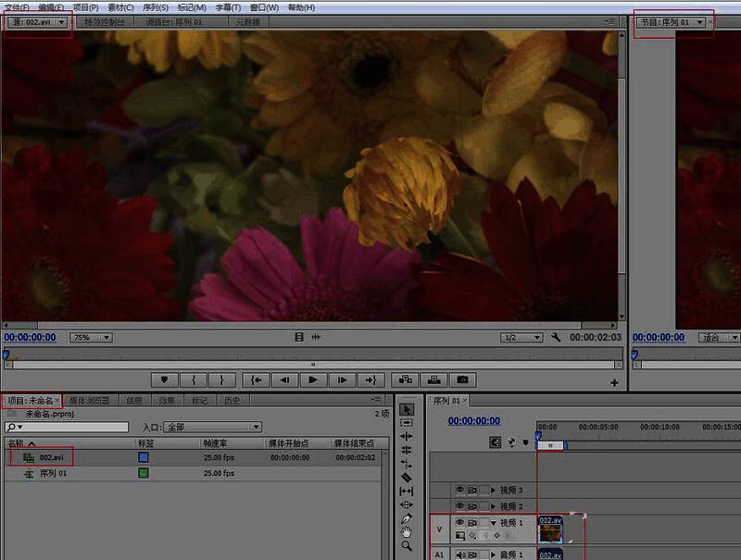Select the Ripple Edit tool
This screenshot has height=560, width=741.
pos(406,436)
